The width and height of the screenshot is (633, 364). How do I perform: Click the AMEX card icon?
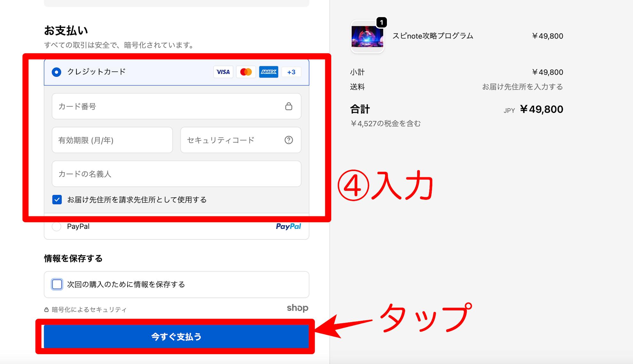pos(269,72)
